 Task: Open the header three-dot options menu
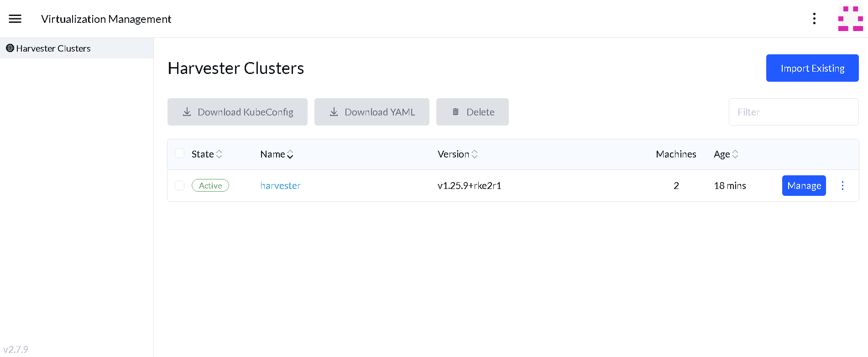coord(814,19)
